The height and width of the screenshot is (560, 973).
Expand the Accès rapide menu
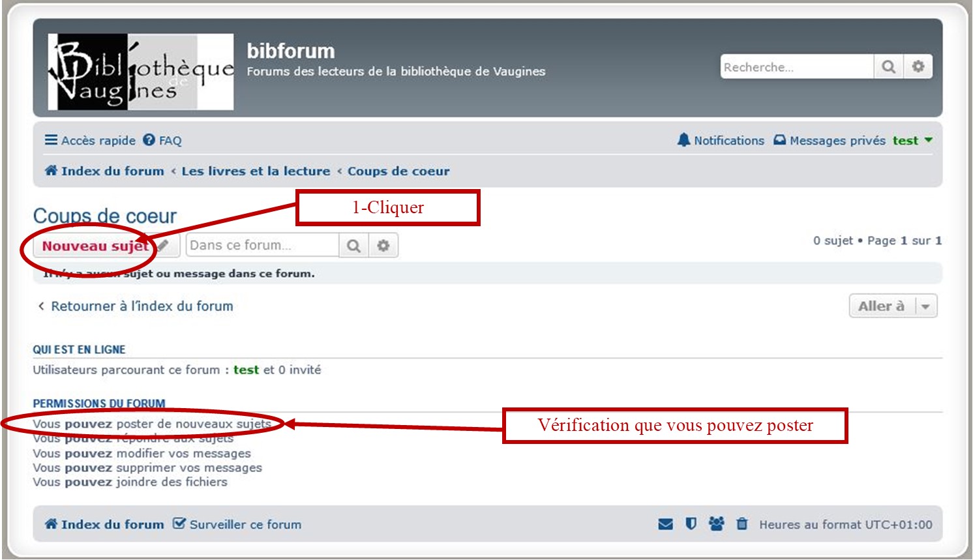(x=90, y=140)
